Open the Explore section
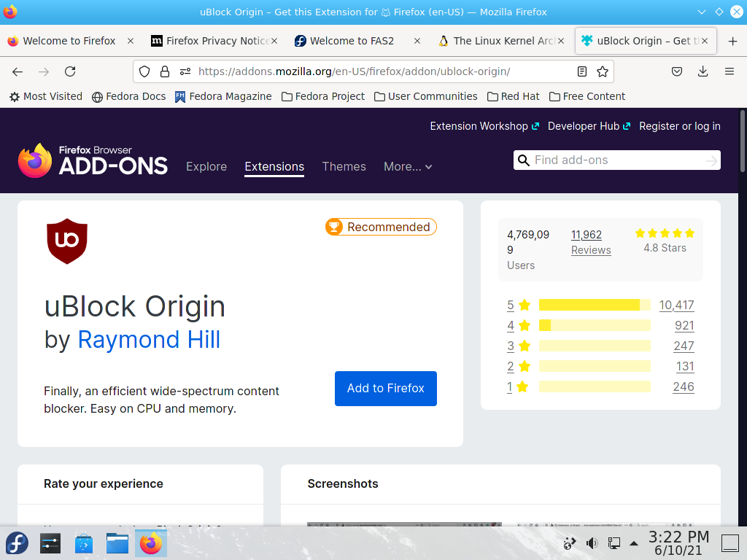Screen dimensions: 747x560 206,167
